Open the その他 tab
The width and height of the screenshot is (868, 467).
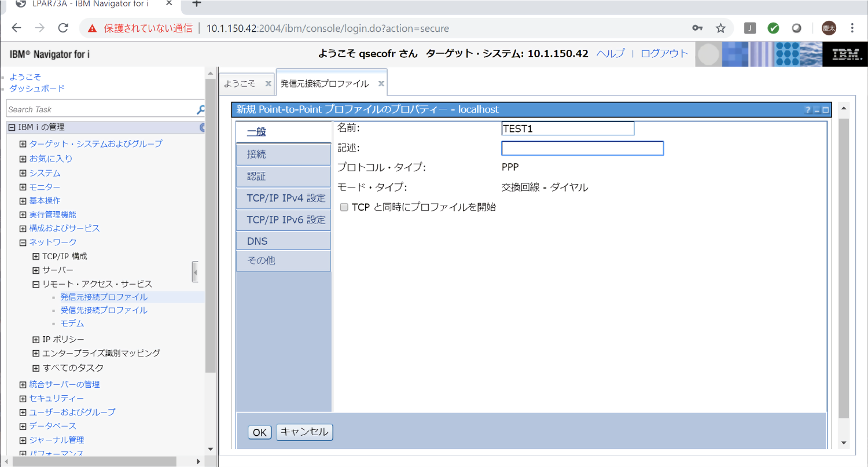click(284, 261)
